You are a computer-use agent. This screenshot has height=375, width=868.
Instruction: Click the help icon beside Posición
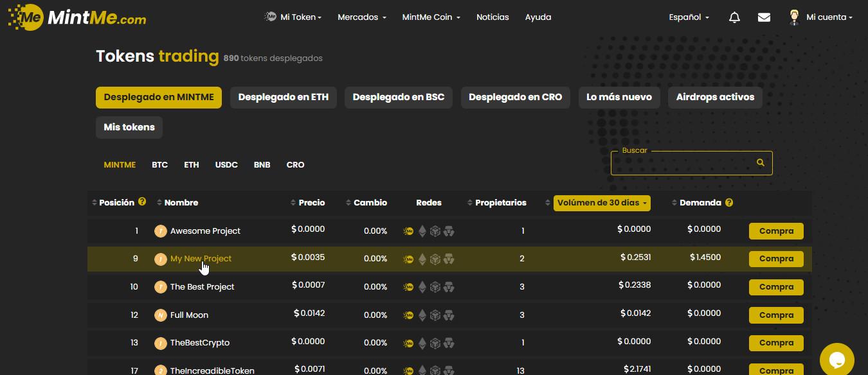(142, 202)
